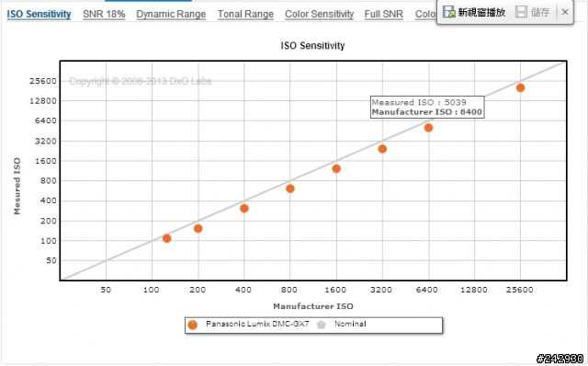Click the chart title ISO Sensitivity
The width and height of the screenshot is (588, 366).
click(312, 46)
